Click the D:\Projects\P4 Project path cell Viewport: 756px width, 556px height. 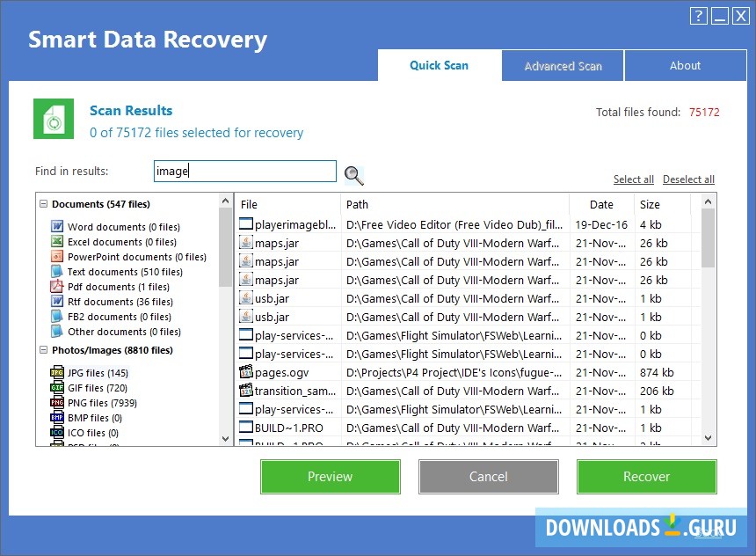tap(454, 372)
